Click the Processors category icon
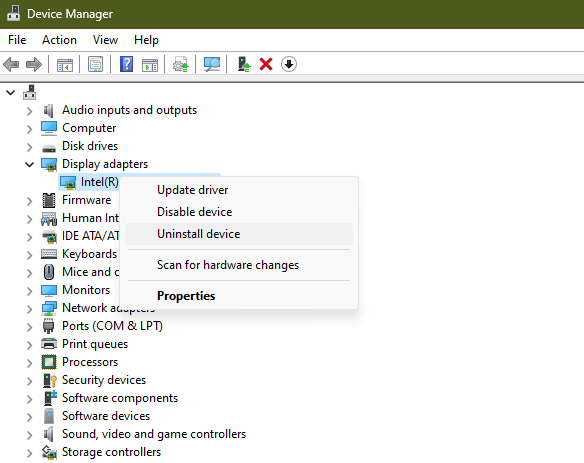The height and width of the screenshot is (463, 584). 49,362
